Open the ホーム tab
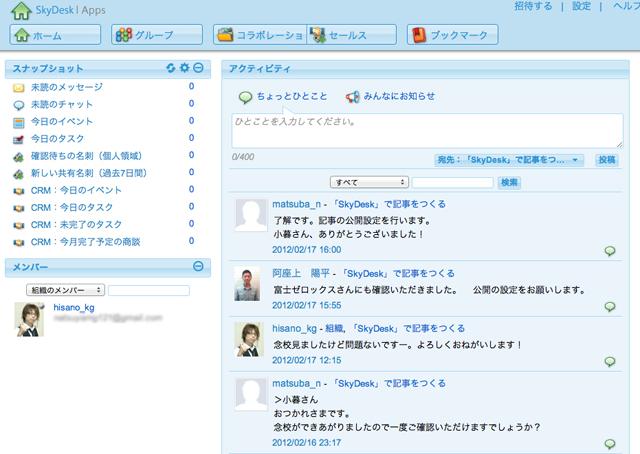640x454 pixels. tap(55, 35)
